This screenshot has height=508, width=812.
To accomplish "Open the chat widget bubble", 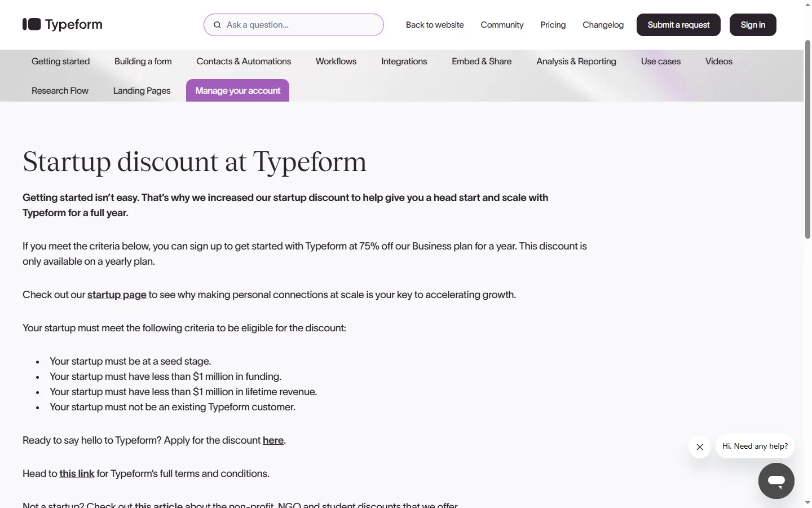I will [776, 481].
